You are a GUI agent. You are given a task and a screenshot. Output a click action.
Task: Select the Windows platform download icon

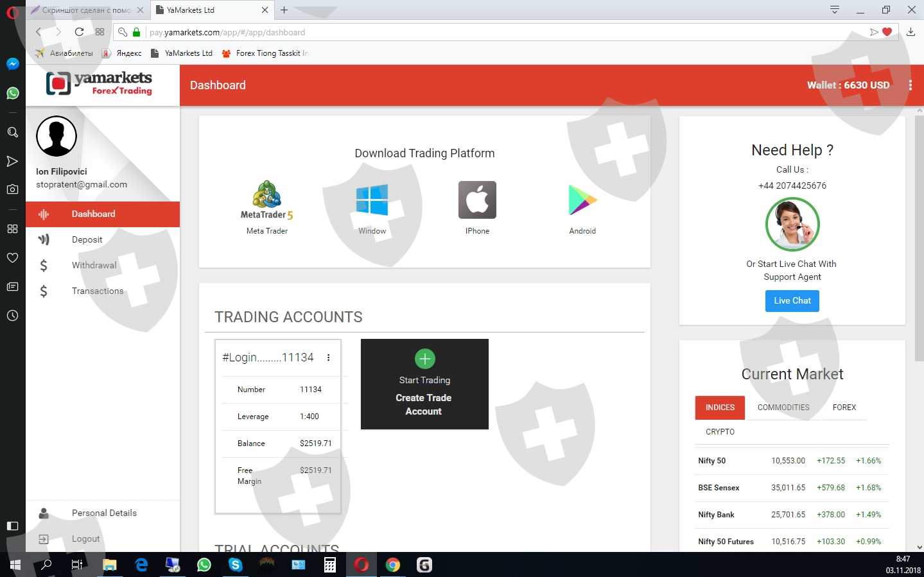[372, 200]
